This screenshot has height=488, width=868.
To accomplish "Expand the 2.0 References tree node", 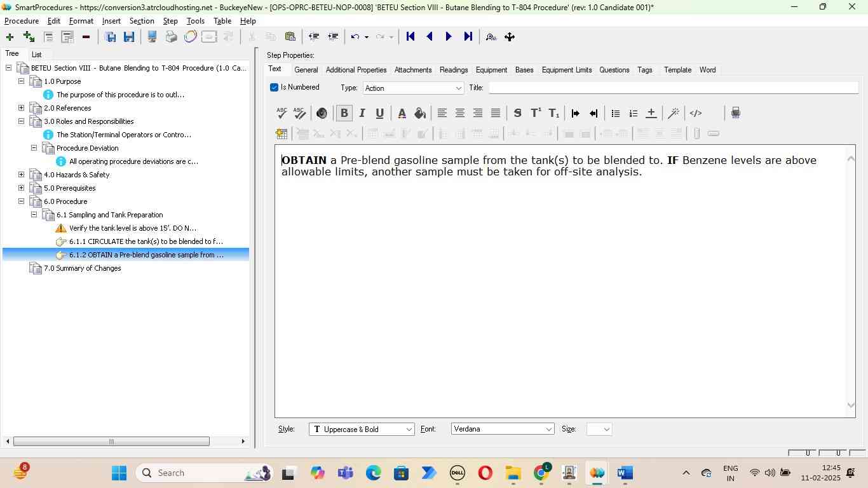I will [21, 108].
